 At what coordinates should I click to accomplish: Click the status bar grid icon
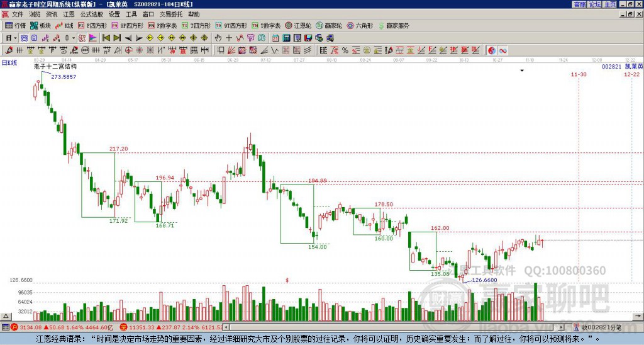(x=5, y=327)
